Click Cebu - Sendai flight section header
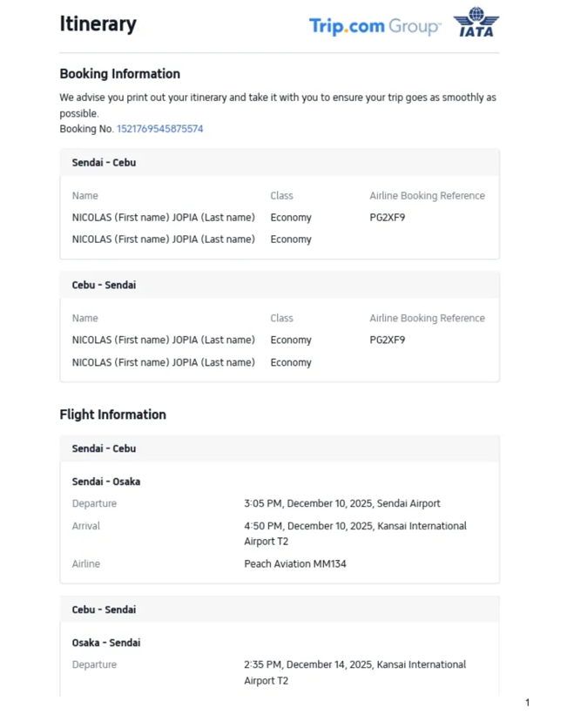The height and width of the screenshot is (728, 567). coord(104,610)
